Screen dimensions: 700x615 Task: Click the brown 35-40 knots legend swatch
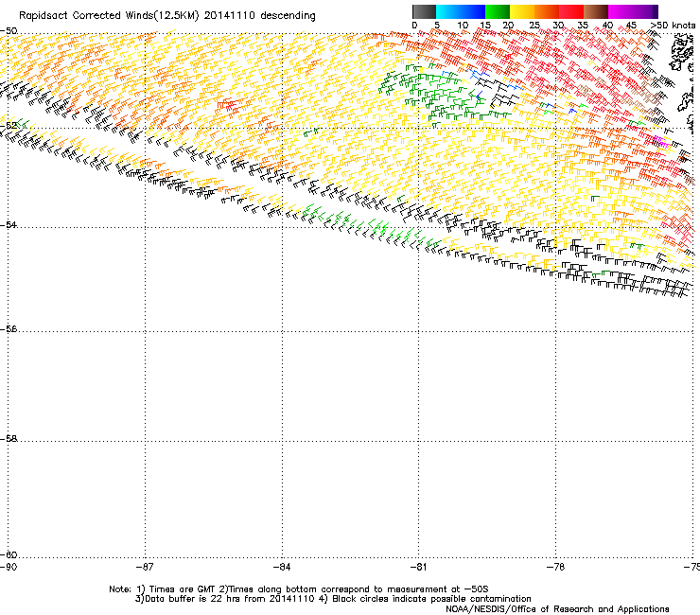coord(596,11)
